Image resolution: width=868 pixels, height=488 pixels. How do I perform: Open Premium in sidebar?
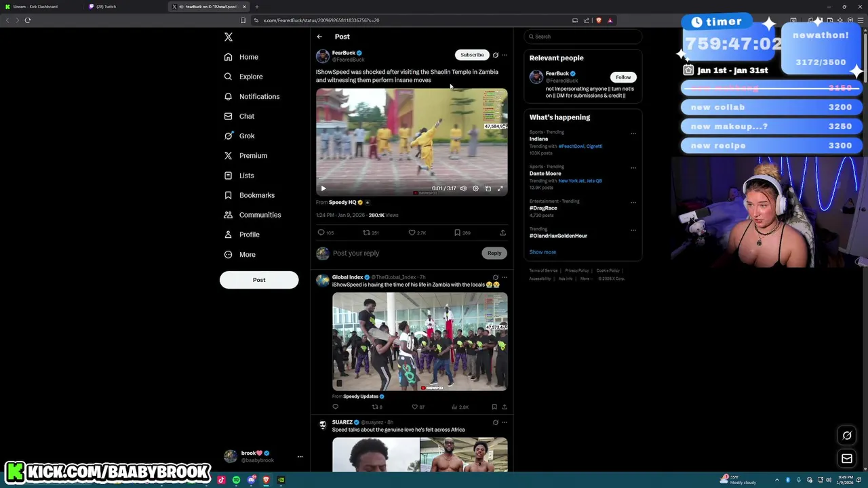point(245,155)
